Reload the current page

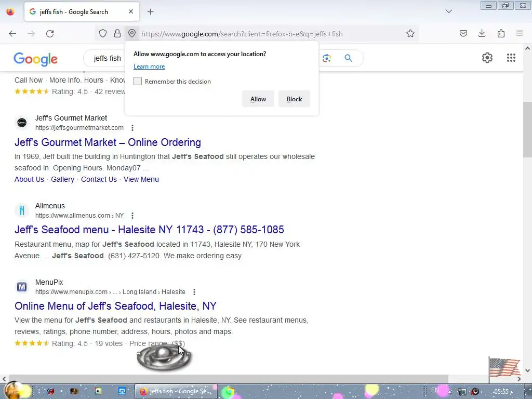tap(50, 34)
